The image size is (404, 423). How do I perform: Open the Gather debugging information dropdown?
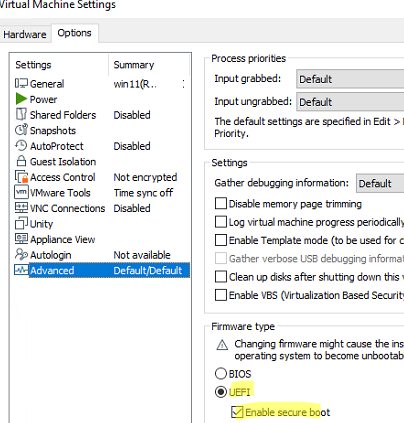pos(380,183)
